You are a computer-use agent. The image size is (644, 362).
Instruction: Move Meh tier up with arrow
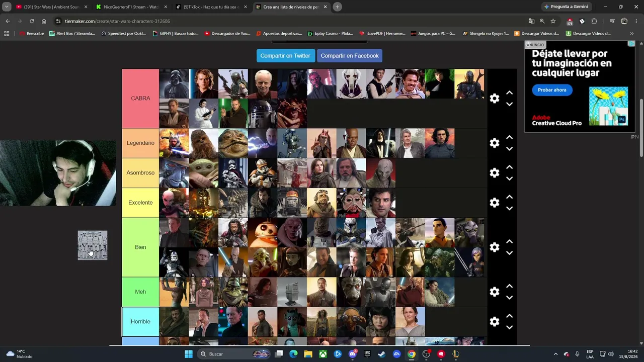tap(509, 286)
